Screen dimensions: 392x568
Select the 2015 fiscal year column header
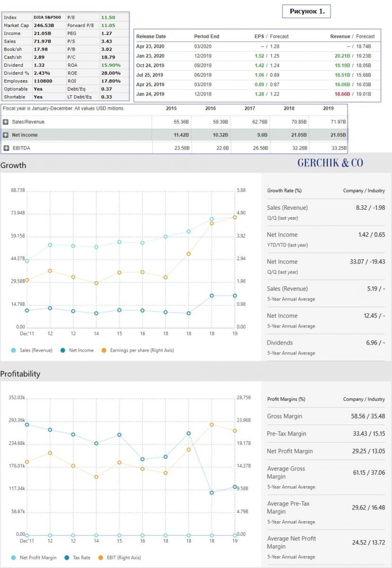[x=172, y=108]
